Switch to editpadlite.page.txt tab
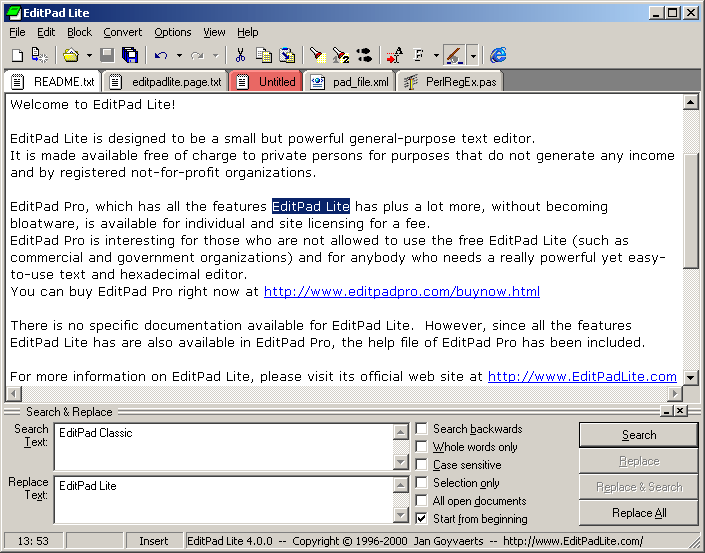Screen dimensions: 705x553 pos(166,82)
